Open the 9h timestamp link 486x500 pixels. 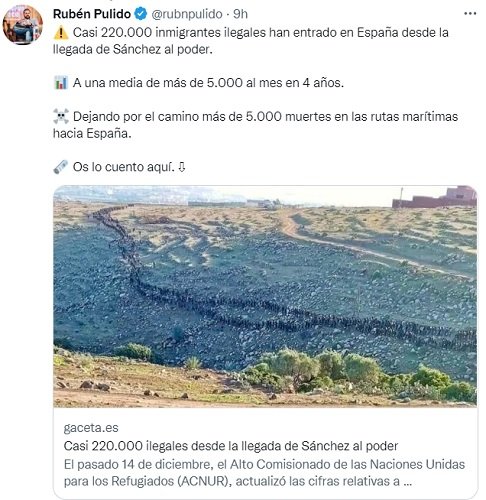coord(240,14)
